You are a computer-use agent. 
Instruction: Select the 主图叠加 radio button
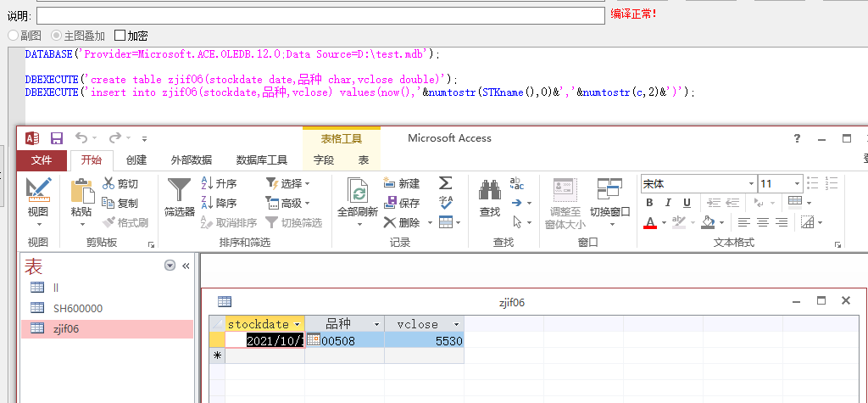(x=56, y=36)
